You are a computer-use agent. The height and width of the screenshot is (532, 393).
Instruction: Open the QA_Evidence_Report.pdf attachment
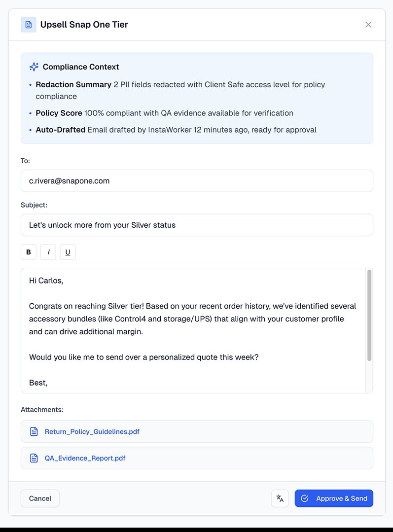pos(85,459)
